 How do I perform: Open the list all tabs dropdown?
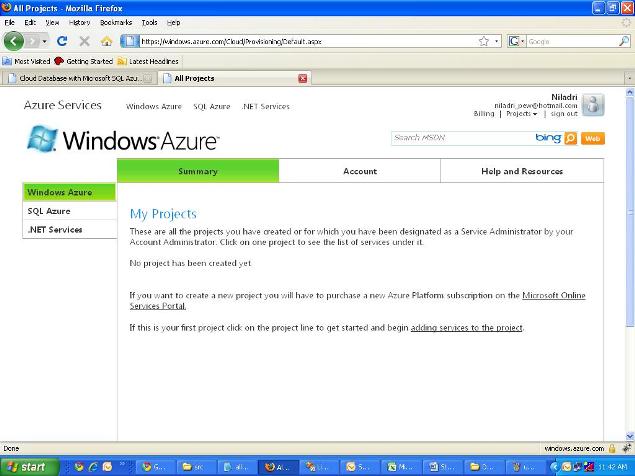(x=629, y=78)
